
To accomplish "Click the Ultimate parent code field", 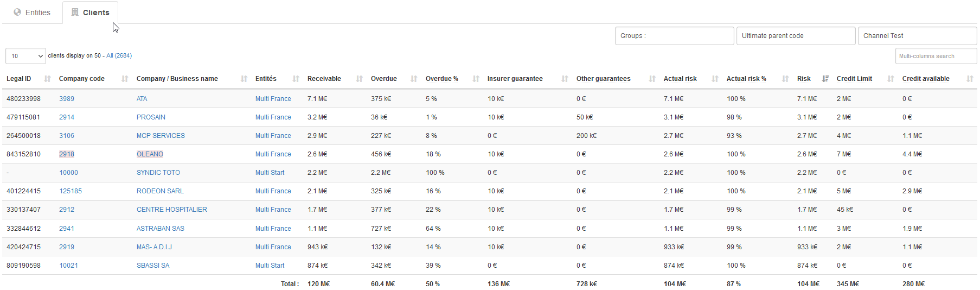I will (795, 36).
